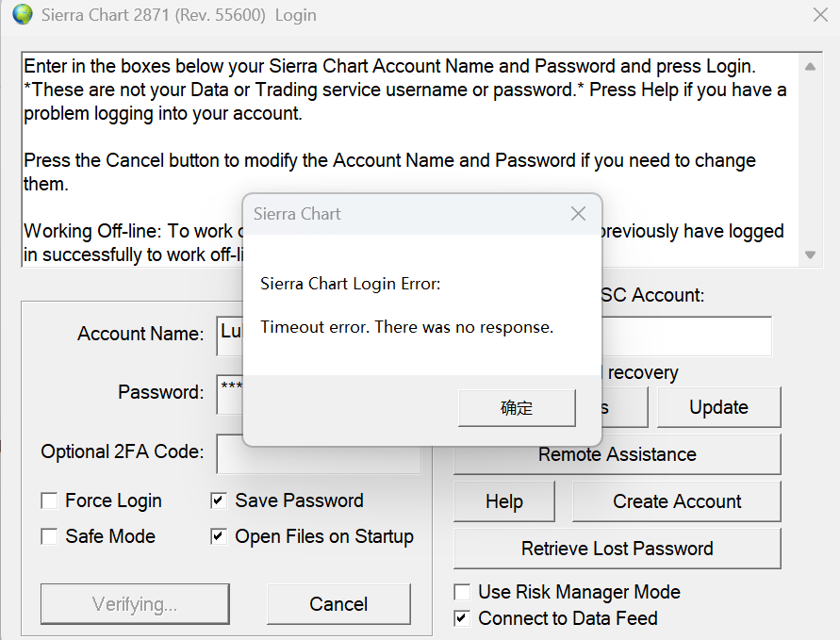Close the Sierra Chart Login window

tap(820, 15)
